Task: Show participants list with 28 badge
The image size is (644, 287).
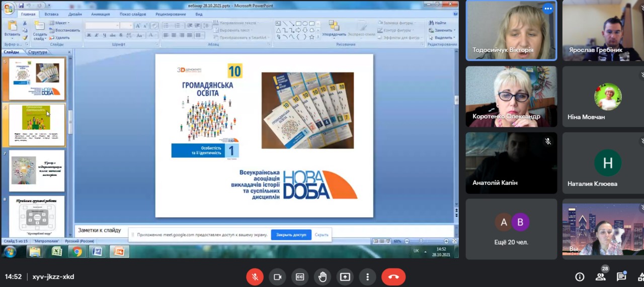Action: pyautogui.click(x=601, y=276)
